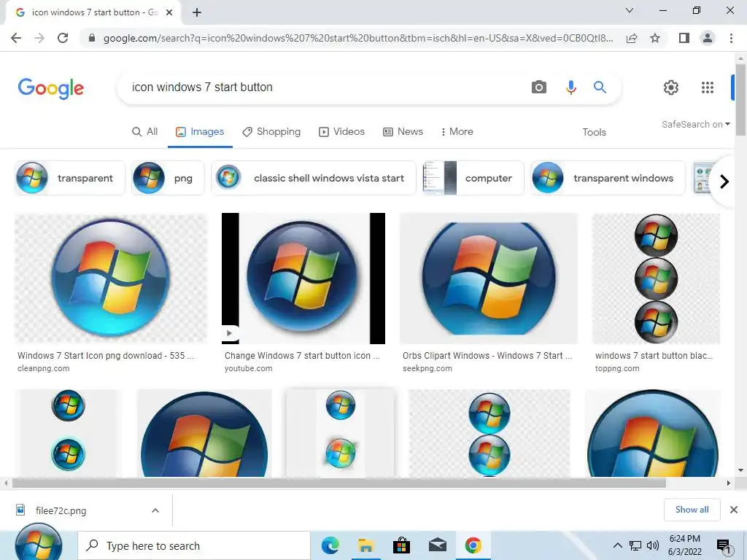This screenshot has width=747, height=560.
Task: Open 'Windows 7 Start Icon png download' link
Action: tap(106, 356)
